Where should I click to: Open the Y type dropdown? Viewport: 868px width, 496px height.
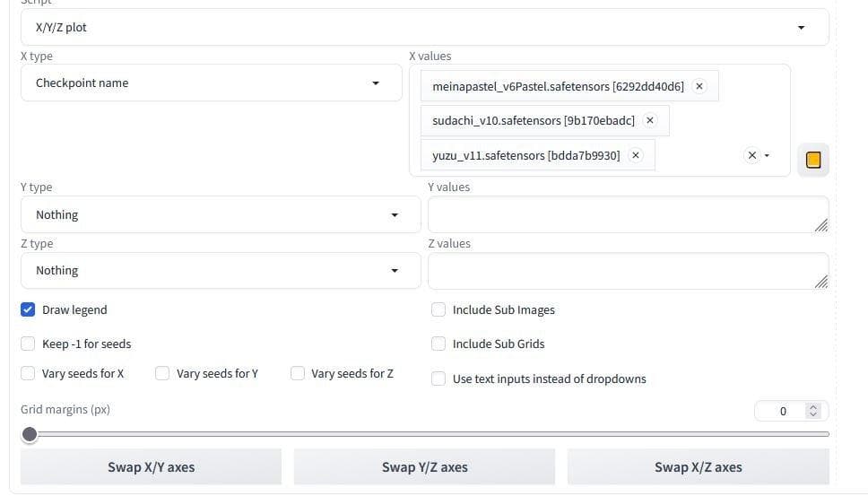(x=220, y=215)
